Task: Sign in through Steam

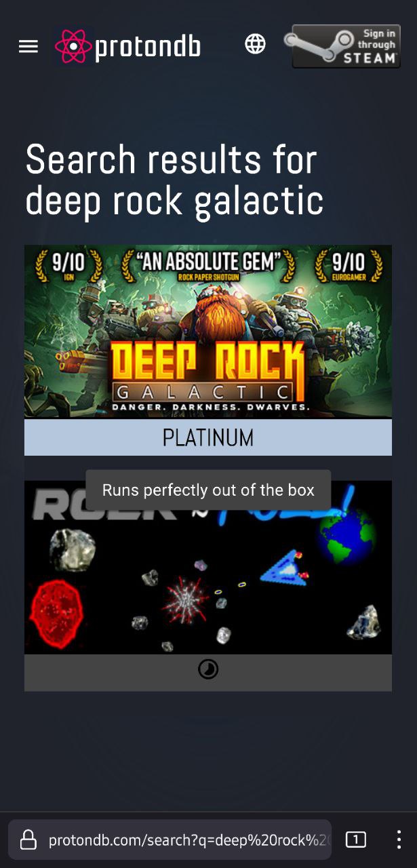Action: [346, 46]
